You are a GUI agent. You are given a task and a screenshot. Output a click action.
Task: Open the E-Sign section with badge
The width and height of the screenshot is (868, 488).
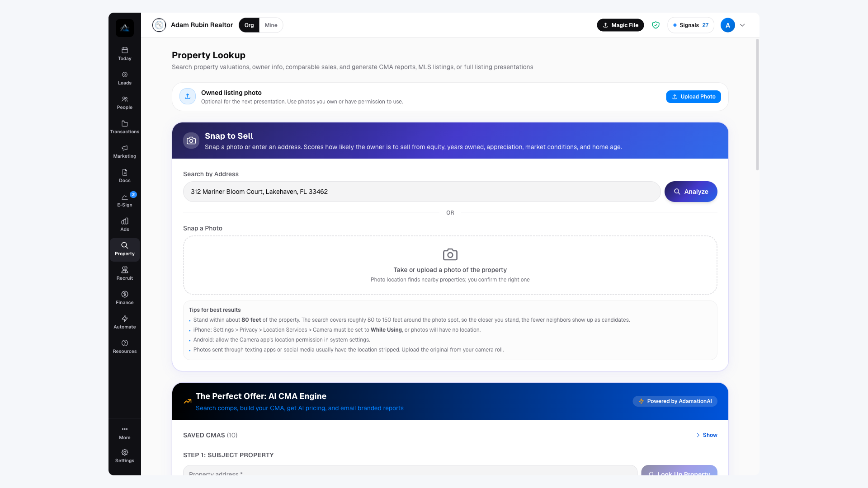(125, 200)
